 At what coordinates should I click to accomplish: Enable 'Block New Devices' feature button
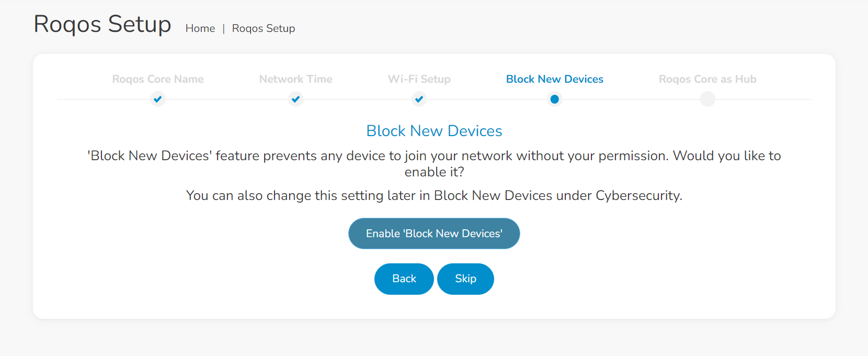pos(434,233)
